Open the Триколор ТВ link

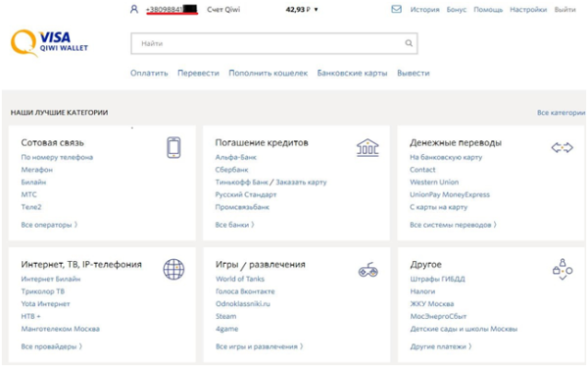point(43,291)
